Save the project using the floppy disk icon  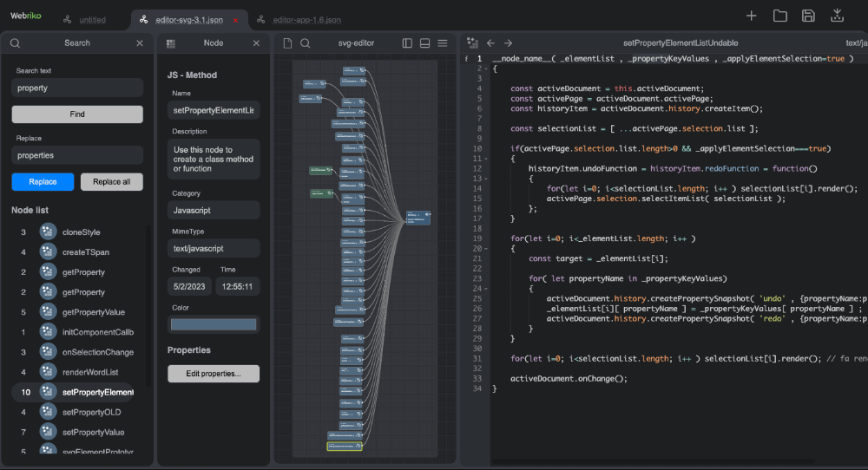(x=808, y=16)
